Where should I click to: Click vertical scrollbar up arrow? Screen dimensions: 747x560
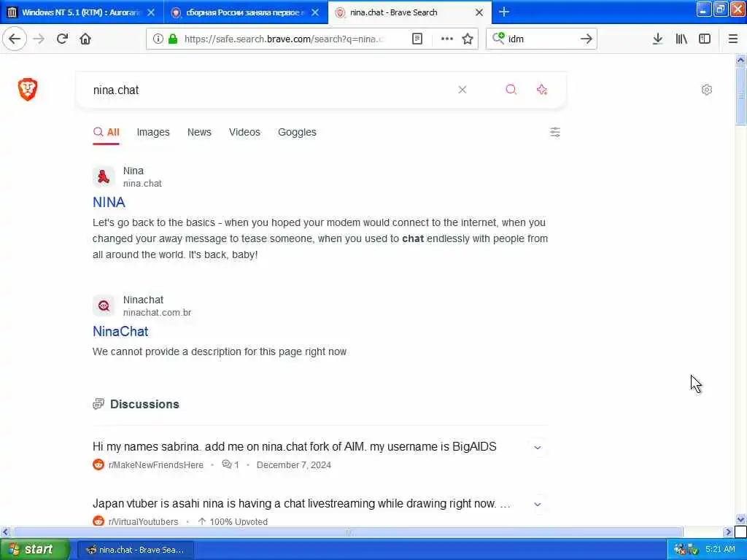click(740, 60)
